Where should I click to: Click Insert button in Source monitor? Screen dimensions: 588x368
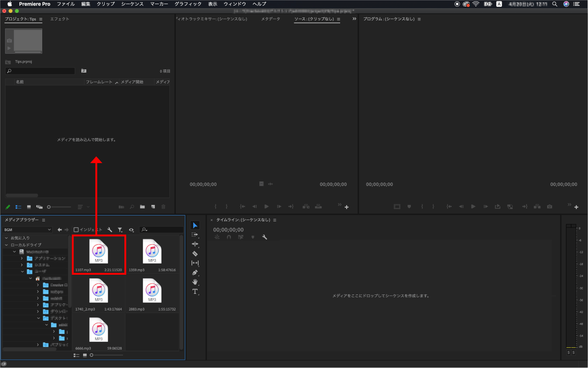[x=306, y=207]
